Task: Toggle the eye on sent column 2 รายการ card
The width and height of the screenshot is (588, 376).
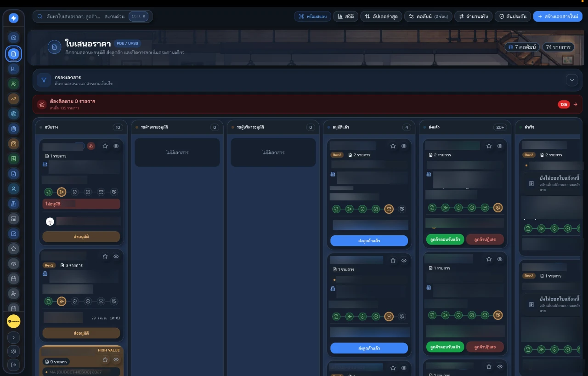Action: (500, 146)
